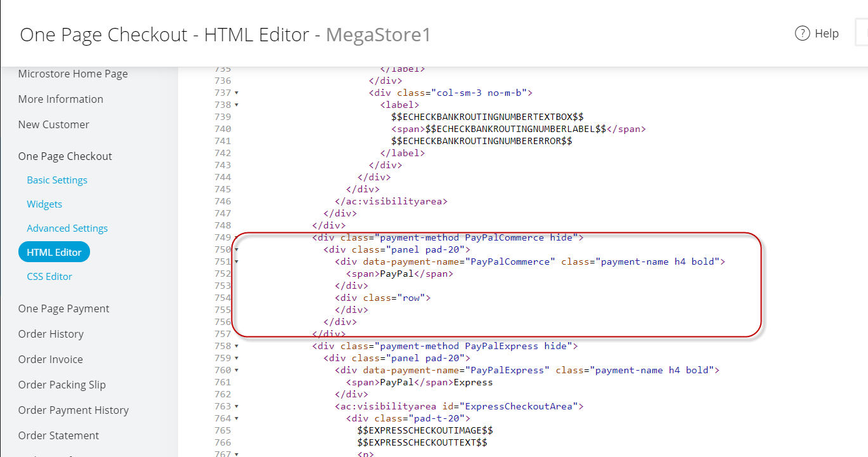Collapse code fold at line 758

point(236,346)
